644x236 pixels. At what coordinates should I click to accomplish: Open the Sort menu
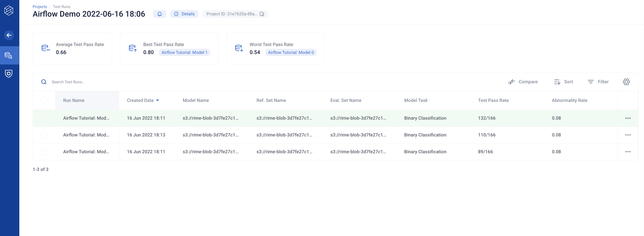pos(563,82)
